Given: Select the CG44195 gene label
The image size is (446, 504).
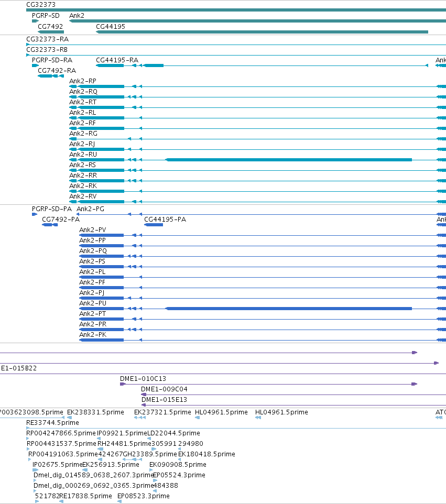Looking at the screenshot, I should (x=110, y=26).
